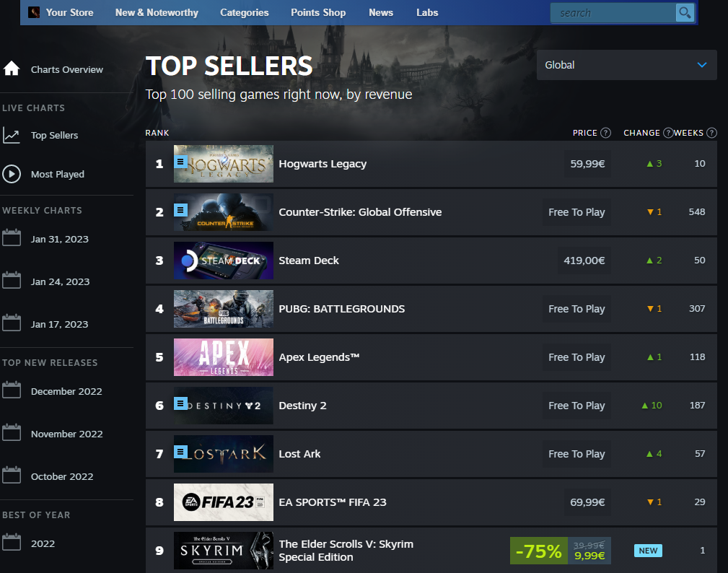Screen dimensions: 728x573
Task: Click the store avatar icon near Your Store
Action: [34, 12]
